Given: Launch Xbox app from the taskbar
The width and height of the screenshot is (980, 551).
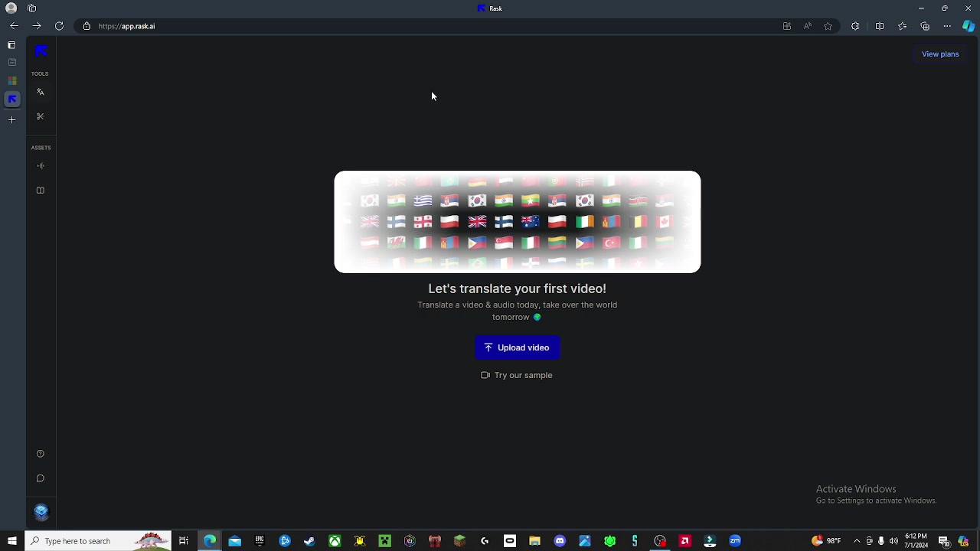Looking at the screenshot, I should [335, 541].
